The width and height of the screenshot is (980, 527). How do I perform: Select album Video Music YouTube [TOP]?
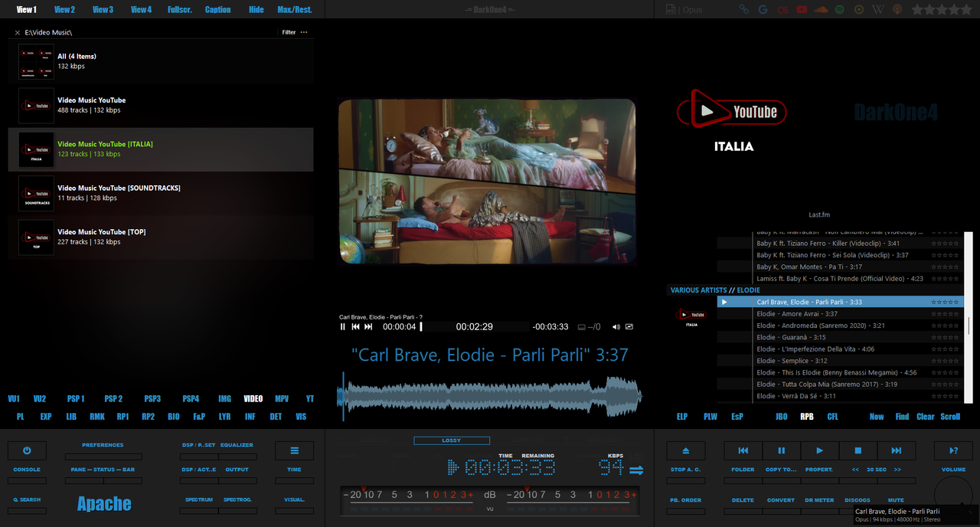(x=161, y=237)
